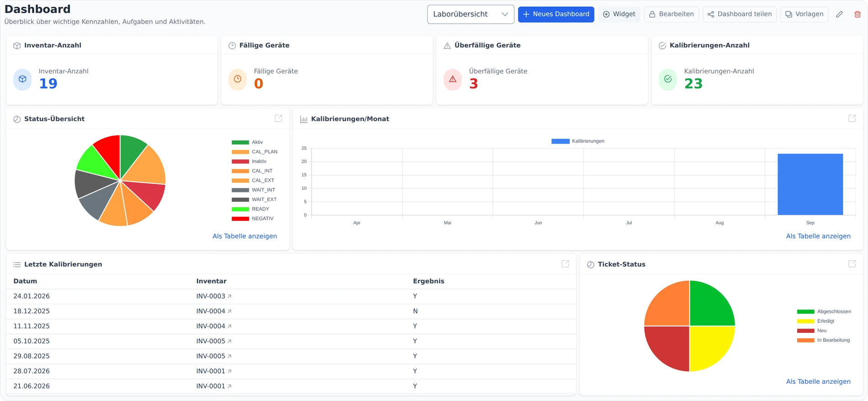Click the clock icon beside Fällige Geräte title
This screenshot has height=401, width=868.
point(232,46)
